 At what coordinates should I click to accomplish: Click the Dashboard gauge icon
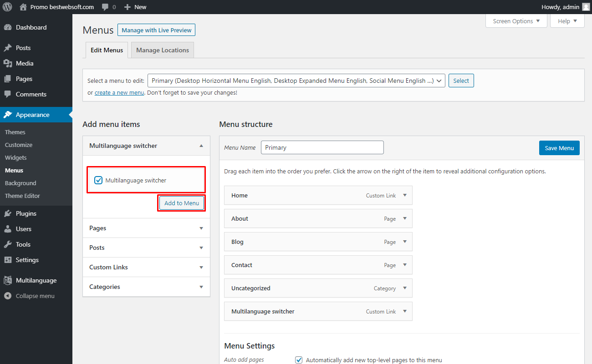pos(8,27)
